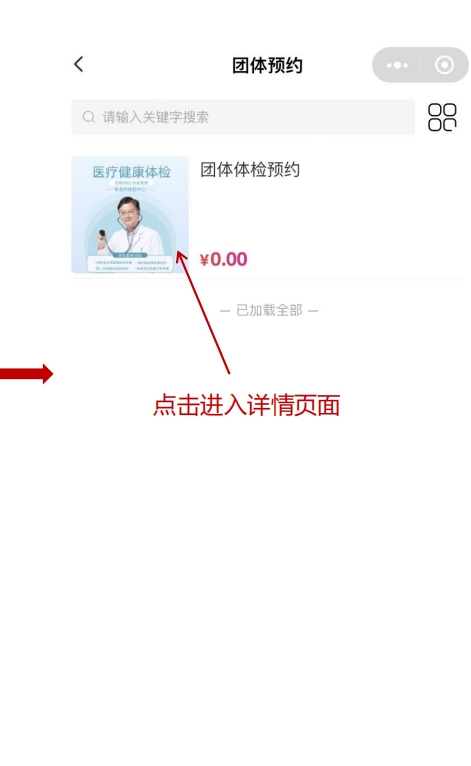
Task: Click the diagonal red annotation arrow
Action: [x=203, y=313]
